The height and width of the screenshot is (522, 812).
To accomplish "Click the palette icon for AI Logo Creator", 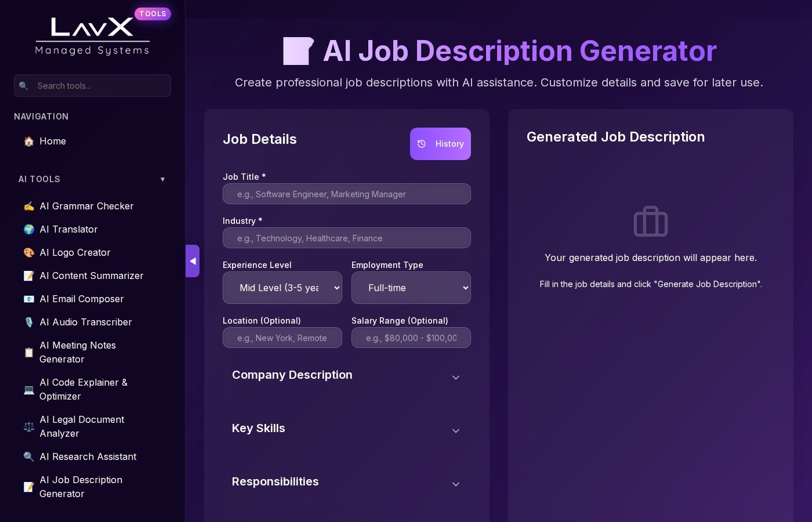I will (x=28, y=253).
